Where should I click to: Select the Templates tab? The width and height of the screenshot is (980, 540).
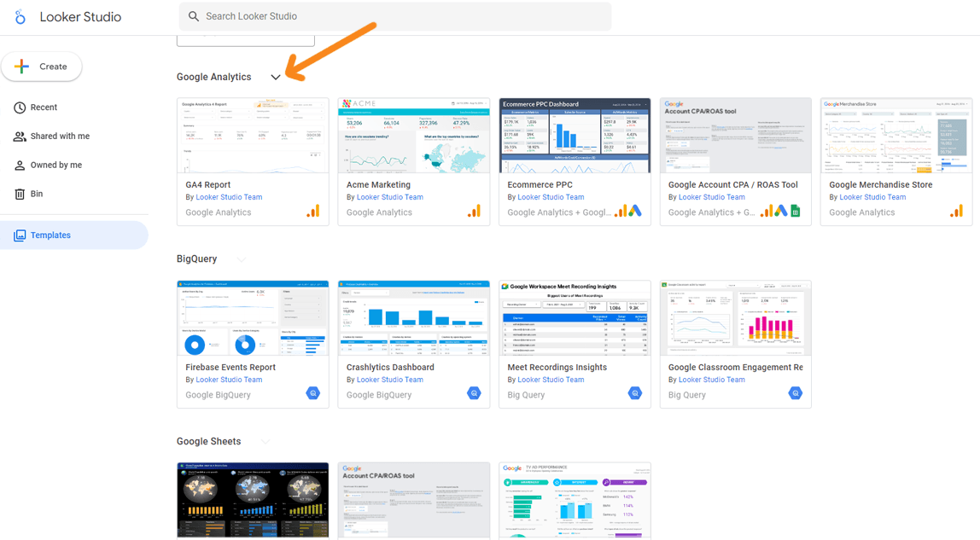tap(74, 235)
